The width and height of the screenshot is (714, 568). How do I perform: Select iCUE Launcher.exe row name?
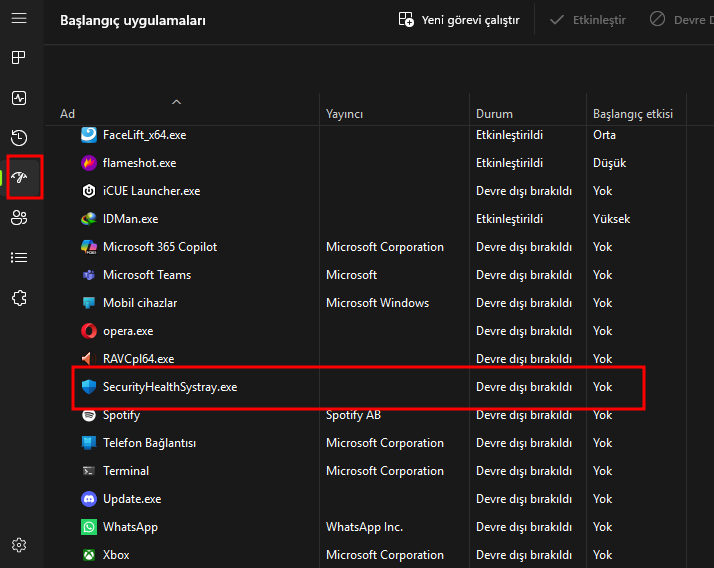click(152, 191)
